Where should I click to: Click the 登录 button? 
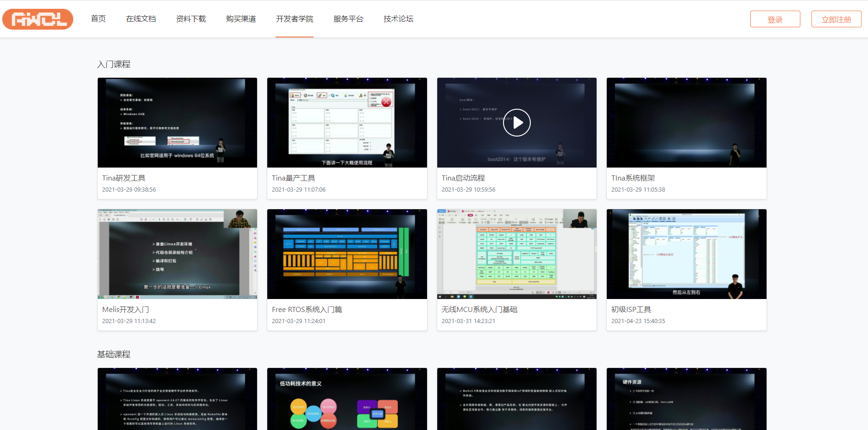pyautogui.click(x=775, y=19)
